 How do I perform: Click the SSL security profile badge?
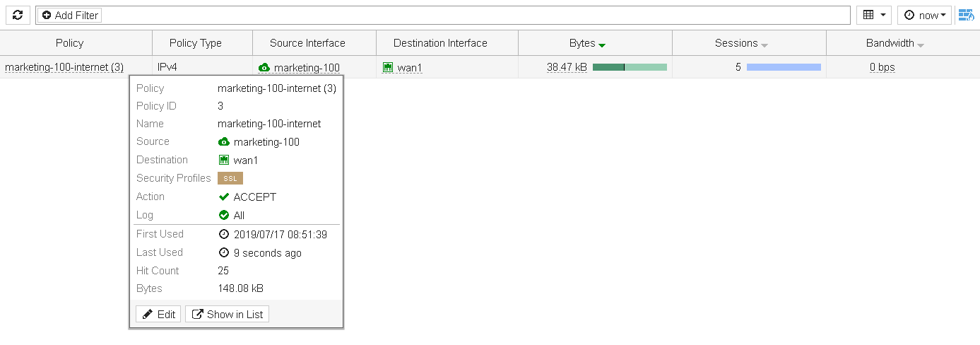click(x=230, y=178)
